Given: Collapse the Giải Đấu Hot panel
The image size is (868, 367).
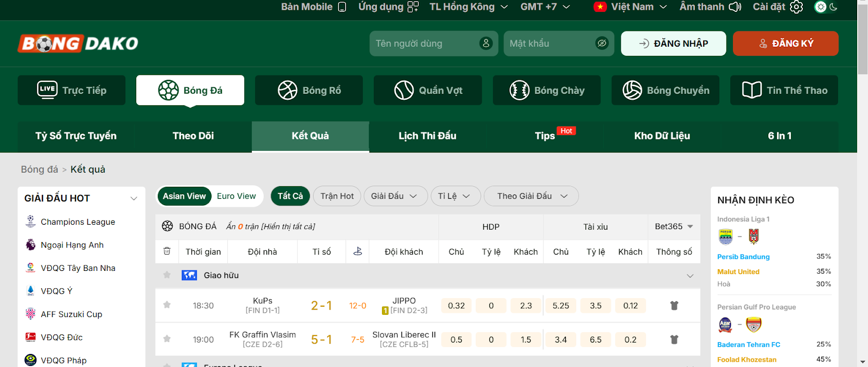Looking at the screenshot, I should coord(134,198).
